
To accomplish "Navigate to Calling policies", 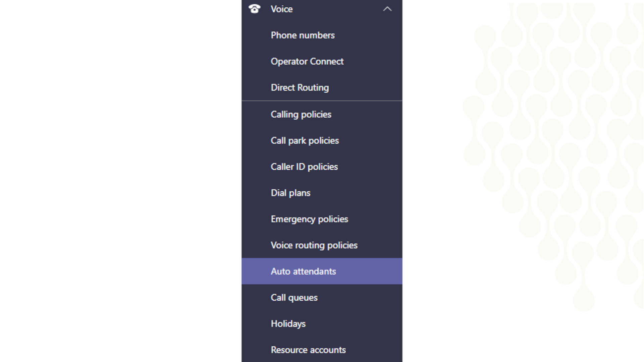I will pos(301,114).
